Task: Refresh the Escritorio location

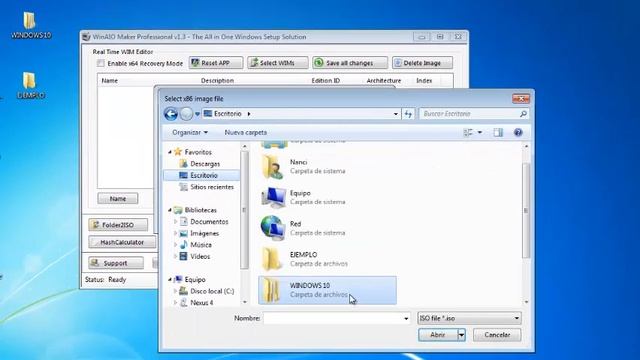Action: [x=408, y=114]
